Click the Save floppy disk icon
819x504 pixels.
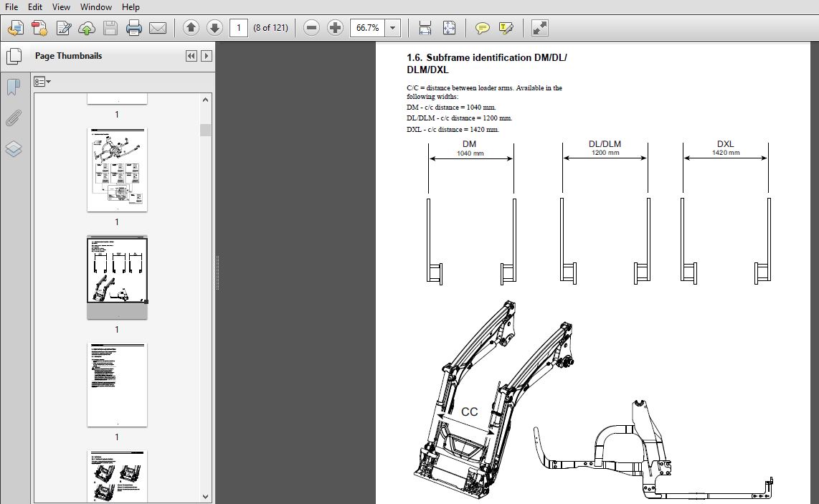(x=110, y=28)
